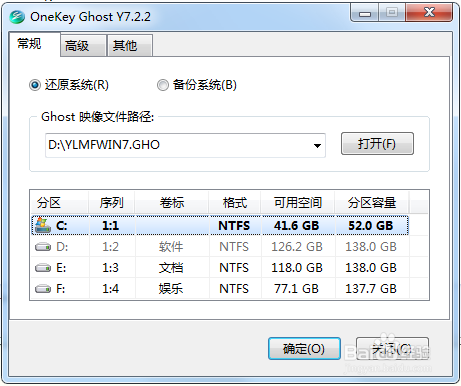Click the 137.7 GB capacity cell
Image resolution: width=461 pixels, height=386 pixels.
pyautogui.click(x=371, y=289)
